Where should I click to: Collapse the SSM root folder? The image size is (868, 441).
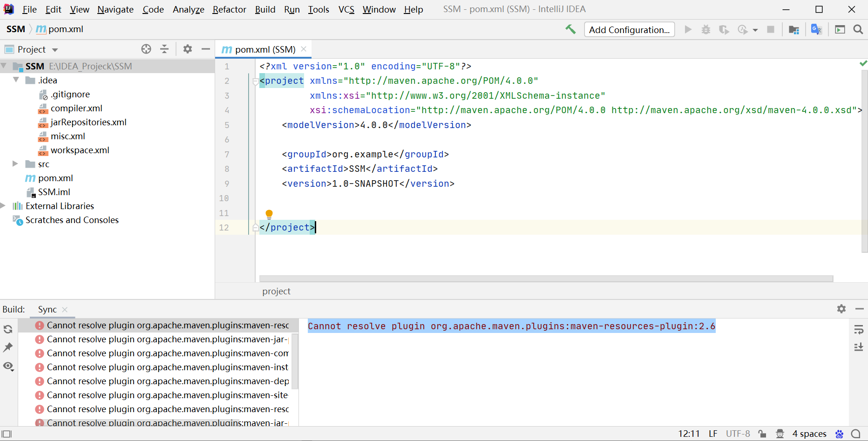[4, 66]
